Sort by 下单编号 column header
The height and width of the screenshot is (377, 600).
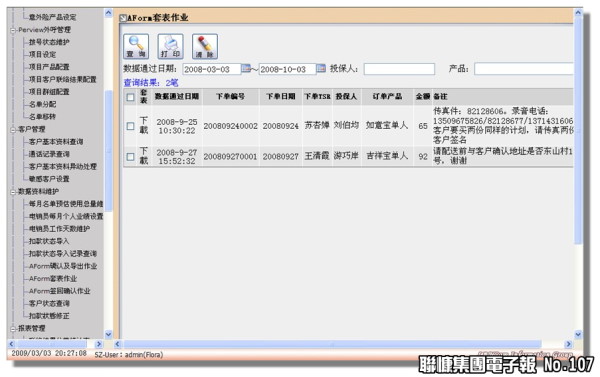pyautogui.click(x=230, y=96)
